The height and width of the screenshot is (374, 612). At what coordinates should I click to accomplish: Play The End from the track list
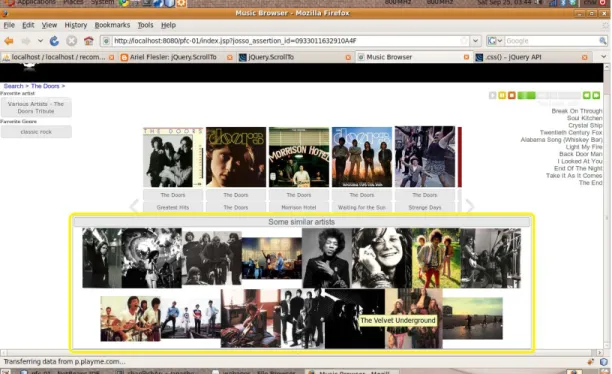pyautogui.click(x=590, y=183)
